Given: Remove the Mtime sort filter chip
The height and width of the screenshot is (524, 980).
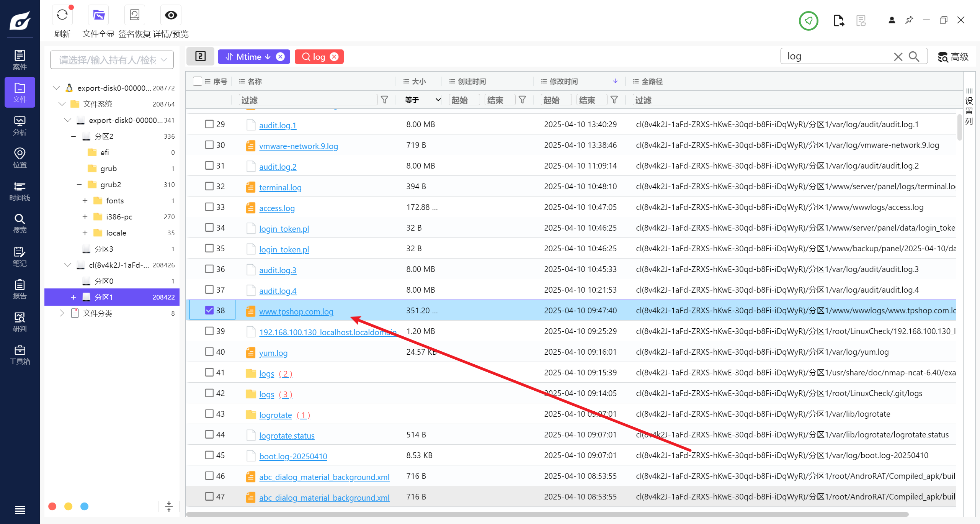Looking at the screenshot, I should pos(281,57).
